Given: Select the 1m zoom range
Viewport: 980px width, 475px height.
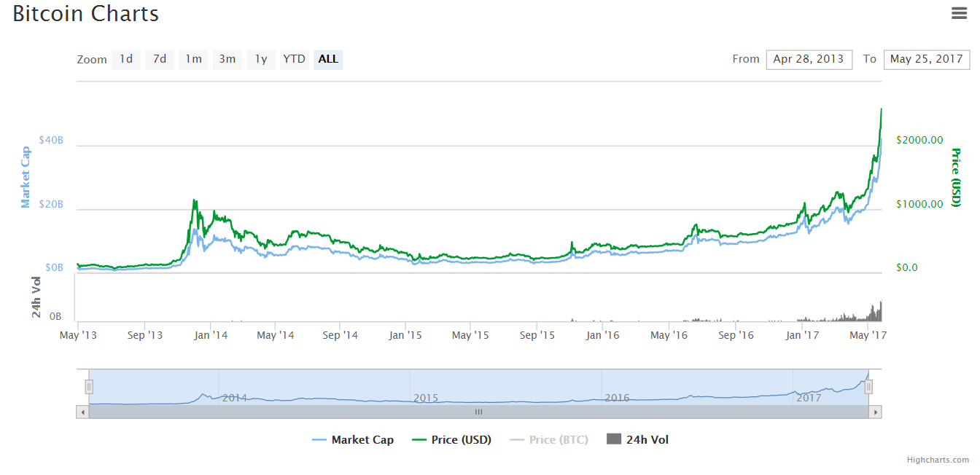Looking at the screenshot, I should [x=193, y=59].
